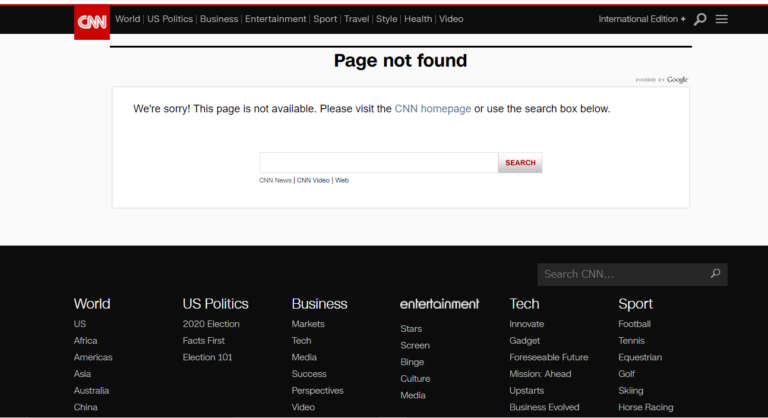Open the Africa link under World
The height and width of the screenshot is (418, 768).
coord(85,341)
